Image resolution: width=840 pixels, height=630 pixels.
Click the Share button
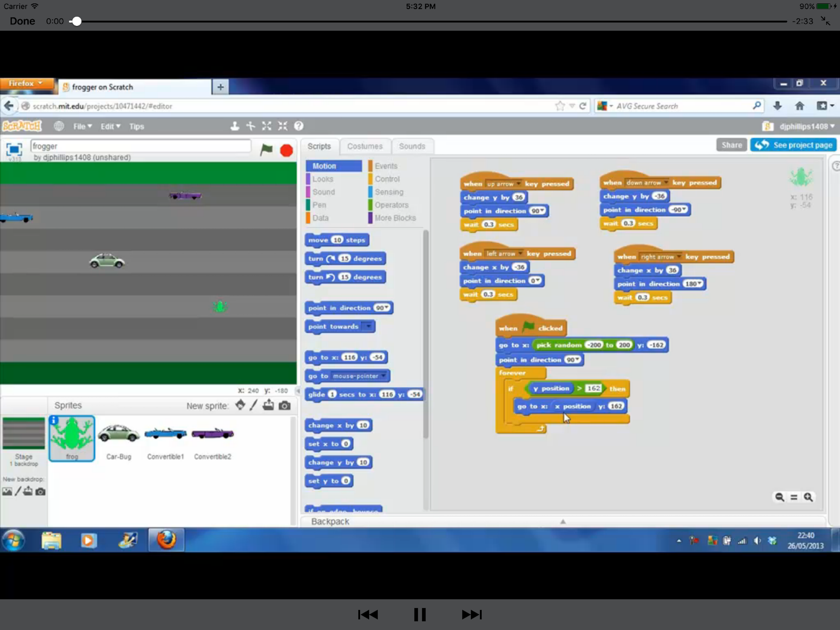[731, 145]
